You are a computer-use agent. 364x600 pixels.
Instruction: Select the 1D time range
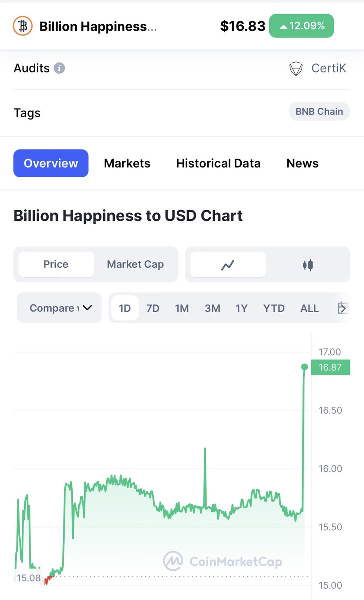click(125, 308)
